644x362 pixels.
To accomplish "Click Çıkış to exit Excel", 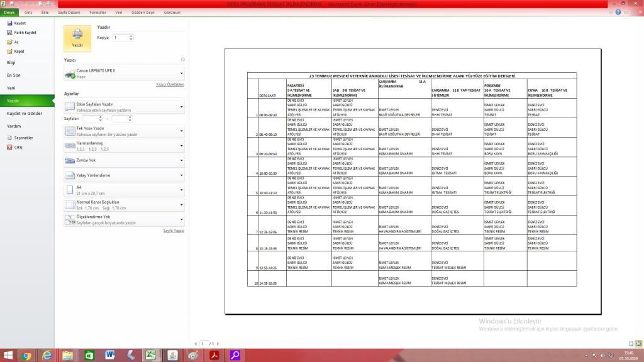I will 18,147.
